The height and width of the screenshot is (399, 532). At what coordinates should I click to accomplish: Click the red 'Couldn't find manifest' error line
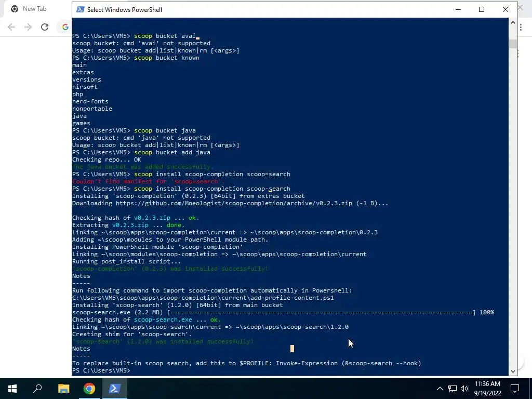tap(148, 181)
